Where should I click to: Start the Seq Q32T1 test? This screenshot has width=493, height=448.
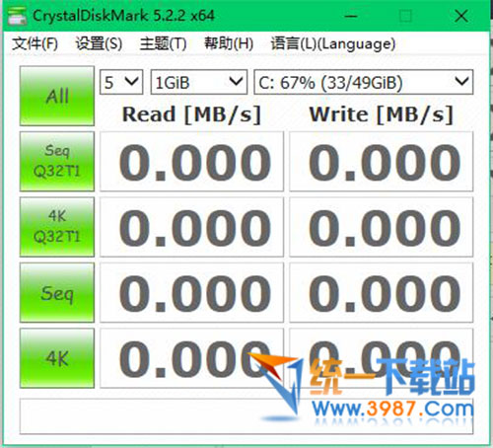pyautogui.click(x=57, y=161)
